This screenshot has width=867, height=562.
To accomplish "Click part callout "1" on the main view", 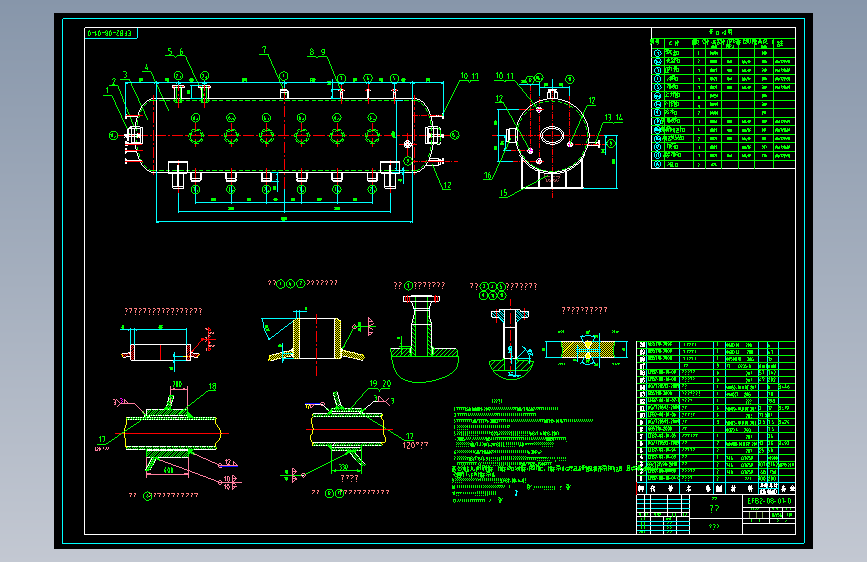I will (107, 91).
